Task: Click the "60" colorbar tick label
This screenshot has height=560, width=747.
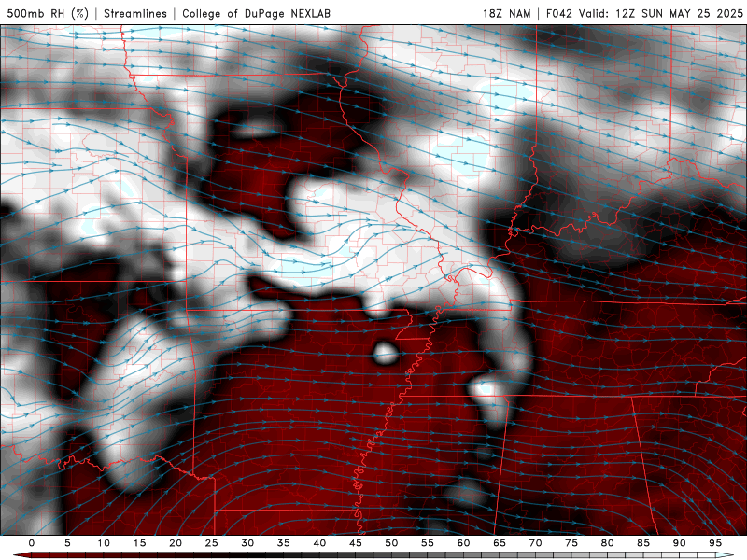Action: pos(463,543)
